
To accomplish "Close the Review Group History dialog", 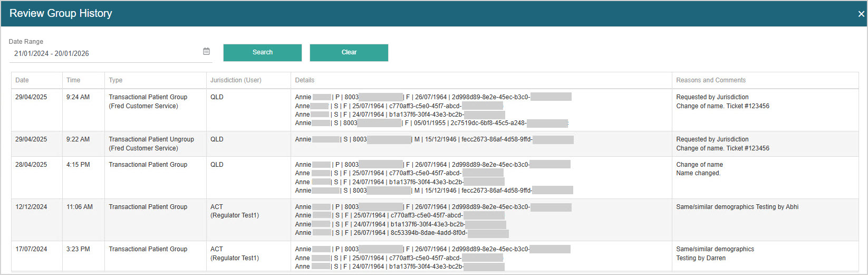I will 861,14.
